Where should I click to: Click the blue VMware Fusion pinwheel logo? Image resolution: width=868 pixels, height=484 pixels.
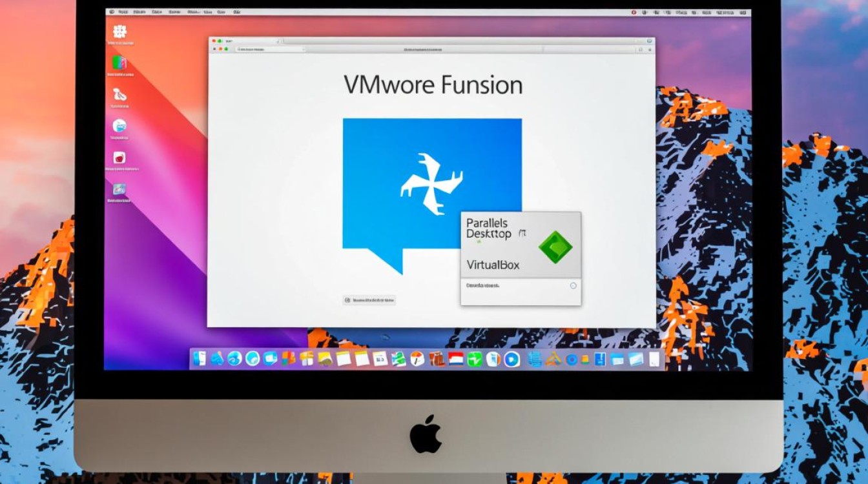click(x=432, y=184)
